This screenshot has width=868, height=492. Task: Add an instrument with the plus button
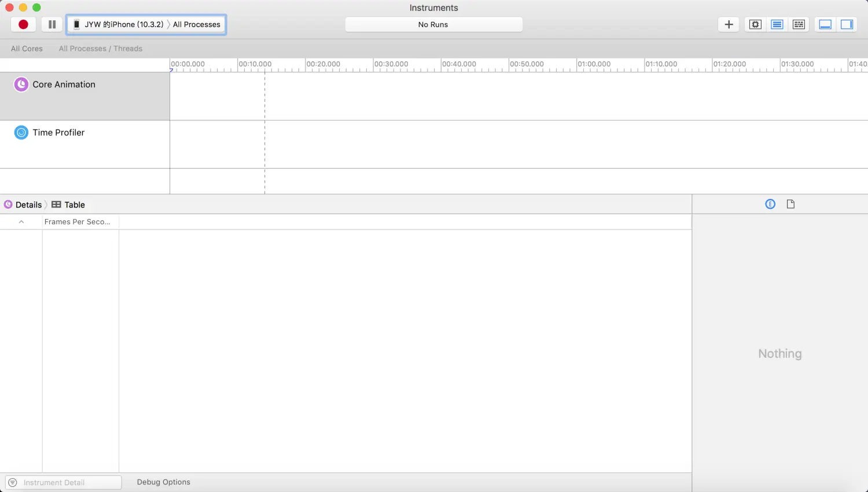[x=729, y=24]
